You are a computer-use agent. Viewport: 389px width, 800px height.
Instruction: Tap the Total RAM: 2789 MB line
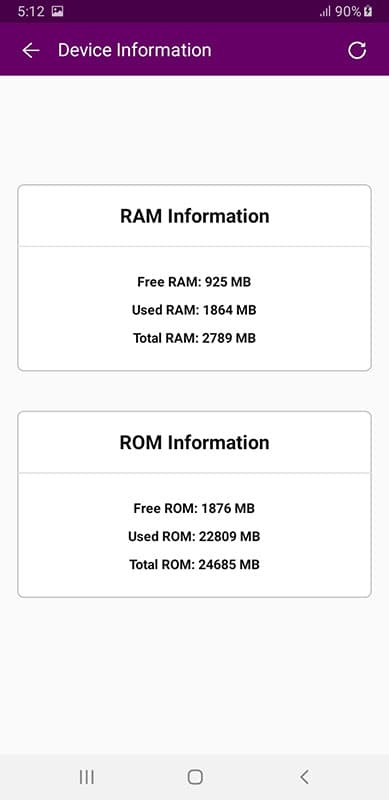point(194,338)
